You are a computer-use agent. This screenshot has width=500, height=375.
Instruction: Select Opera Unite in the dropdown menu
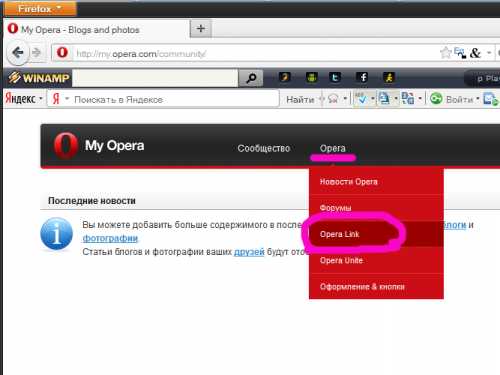pos(376,260)
